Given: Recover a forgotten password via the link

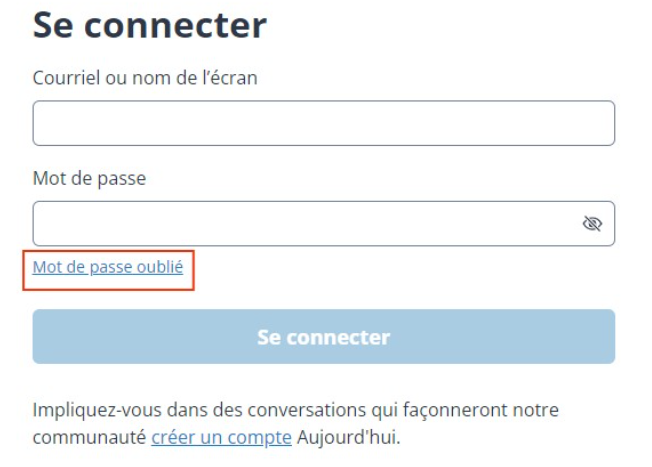Looking at the screenshot, I should (108, 267).
